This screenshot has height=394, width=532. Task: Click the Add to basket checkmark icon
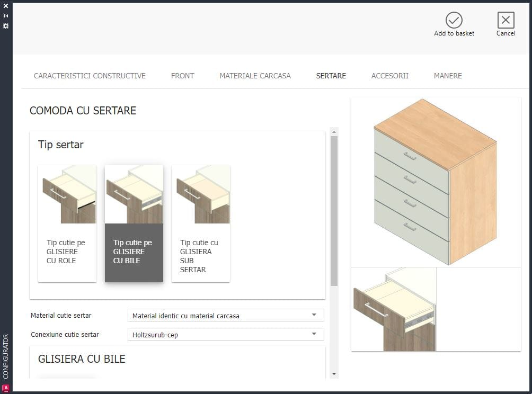(454, 20)
